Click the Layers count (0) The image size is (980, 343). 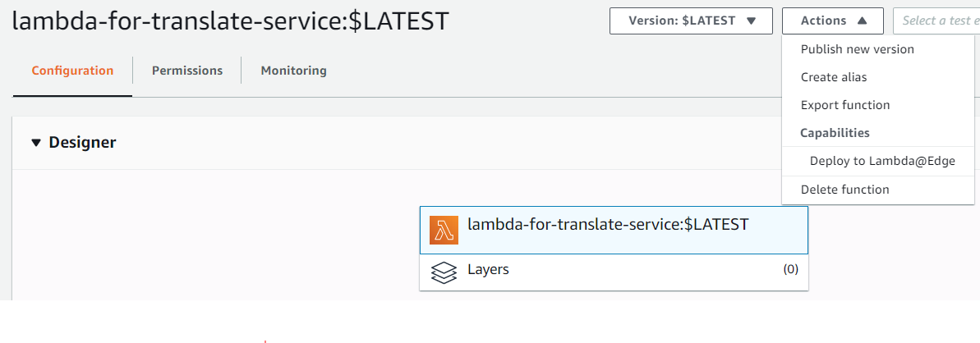(x=790, y=270)
